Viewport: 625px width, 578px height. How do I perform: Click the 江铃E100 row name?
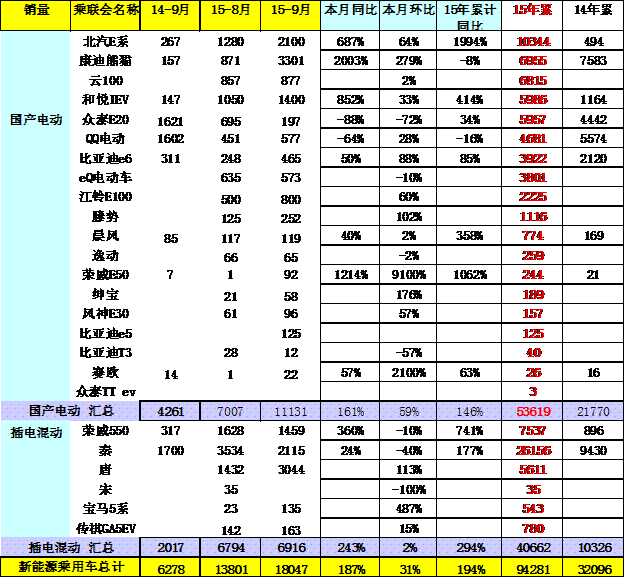tap(105, 197)
